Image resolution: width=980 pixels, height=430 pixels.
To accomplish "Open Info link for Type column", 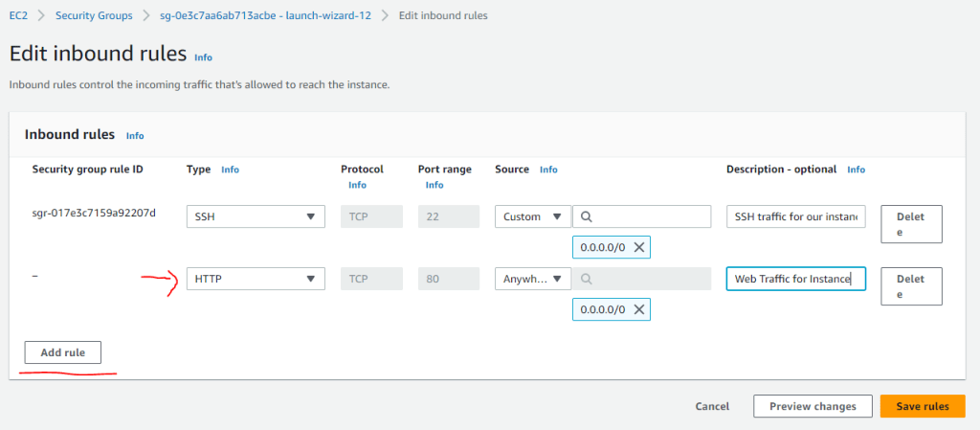I will click(x=230, y=170).
